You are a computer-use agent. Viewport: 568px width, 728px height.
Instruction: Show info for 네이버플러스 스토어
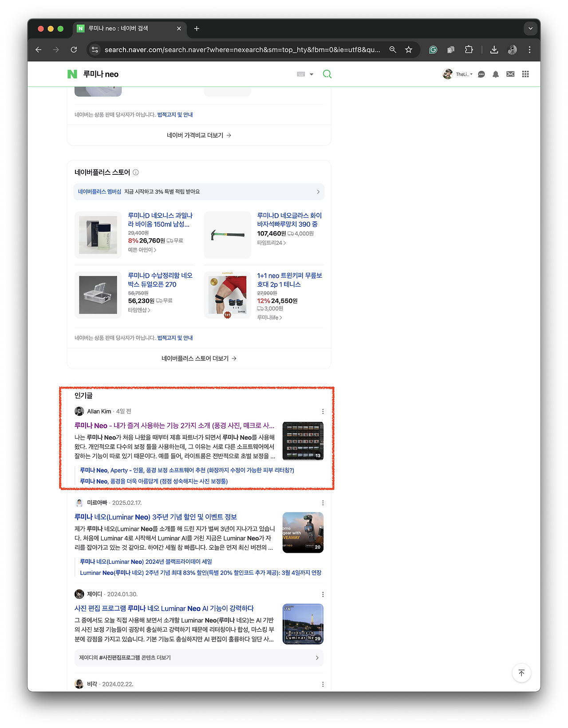[x=136, y=172]
